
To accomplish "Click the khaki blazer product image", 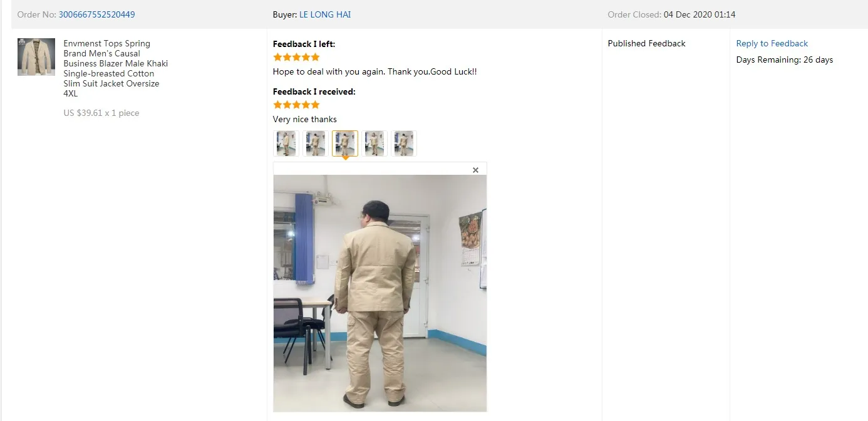I will 36,57.
